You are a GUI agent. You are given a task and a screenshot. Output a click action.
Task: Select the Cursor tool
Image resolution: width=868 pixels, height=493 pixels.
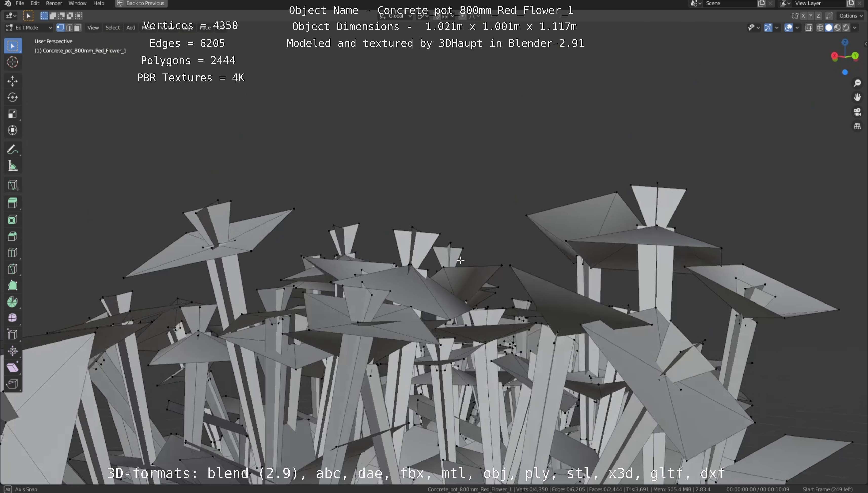coord(12,62)
